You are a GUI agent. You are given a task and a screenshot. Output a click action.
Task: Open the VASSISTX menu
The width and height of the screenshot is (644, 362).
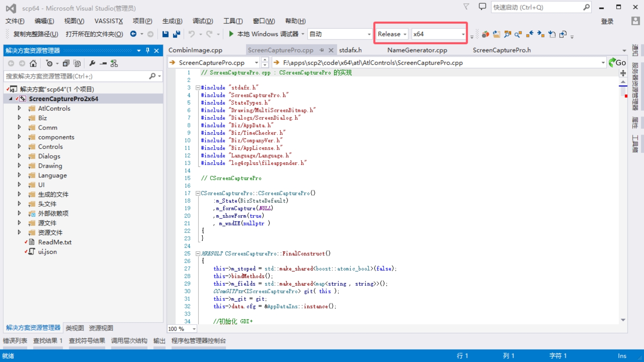(108, 21)
